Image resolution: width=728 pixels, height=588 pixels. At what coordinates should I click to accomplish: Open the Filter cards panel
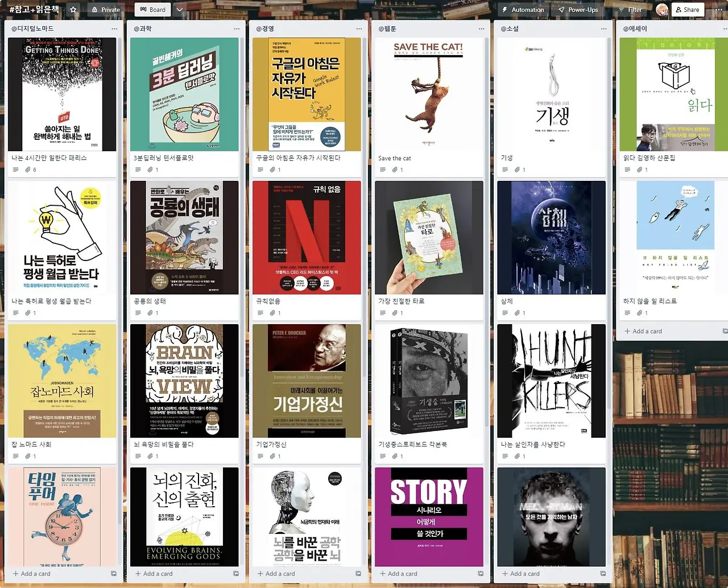(x=630, y=10)
